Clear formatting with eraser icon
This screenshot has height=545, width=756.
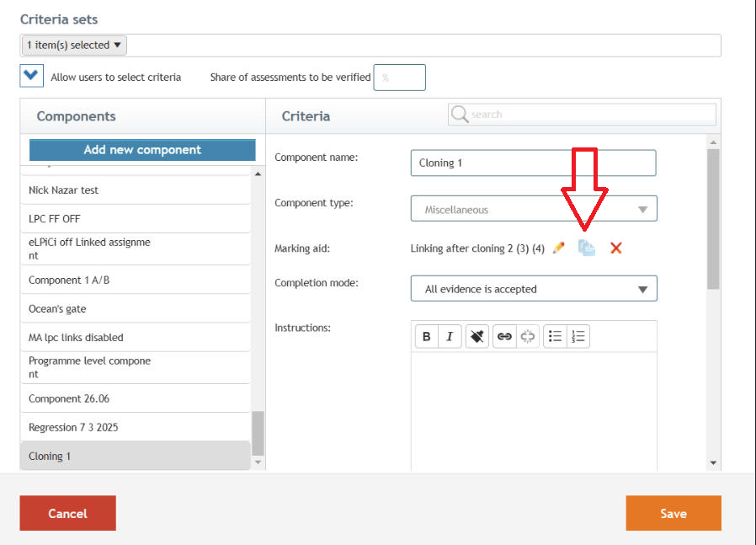(477, 336)
